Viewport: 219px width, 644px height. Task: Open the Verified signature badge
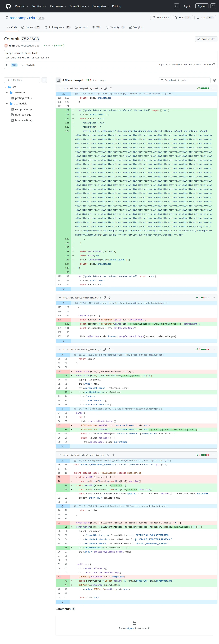tap(59, 45)
